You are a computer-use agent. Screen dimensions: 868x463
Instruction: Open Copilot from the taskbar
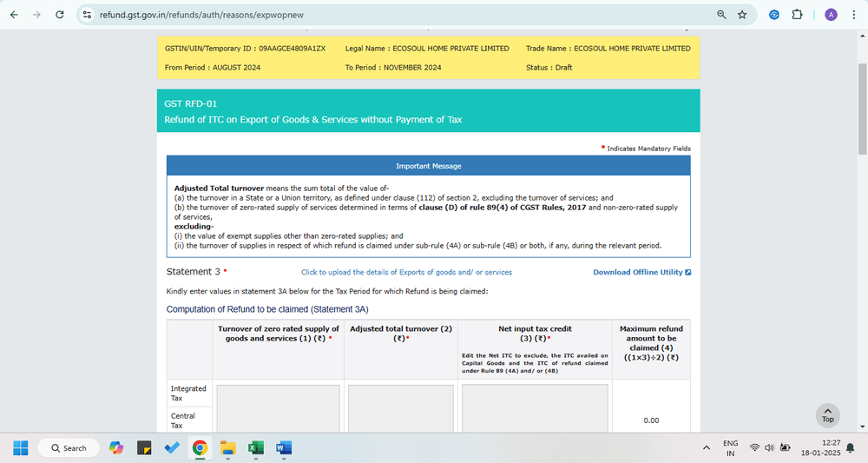click(116, 447)
